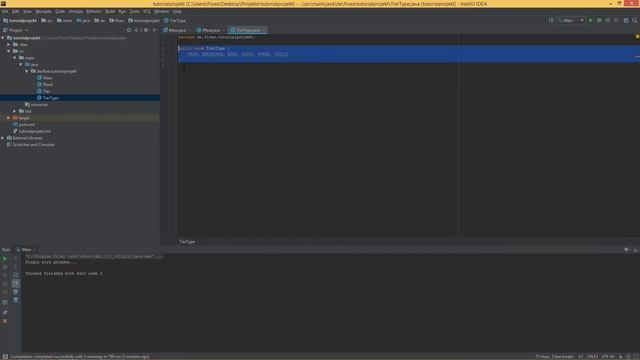Click the Build project hammer icon
Screen dimensions: 640x360
[x=551, y=20]
